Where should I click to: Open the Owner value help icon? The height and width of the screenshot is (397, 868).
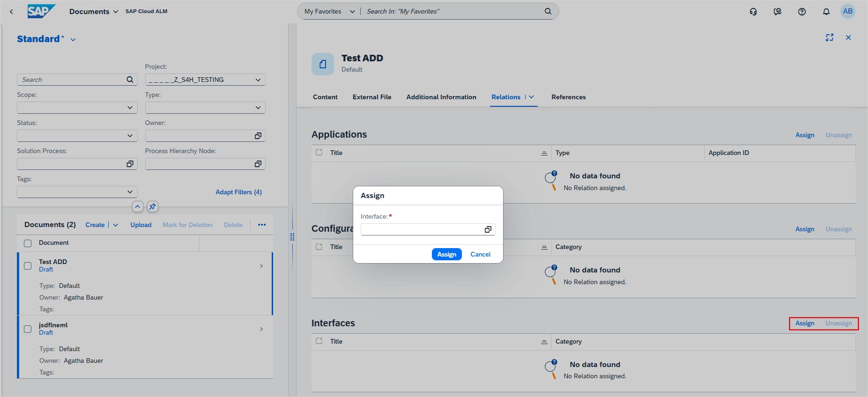pyautogui.click(x=258, y=136)
